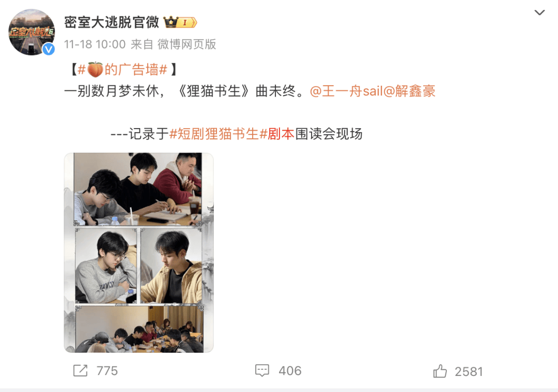
Task: Click the repost count 775
Action: [x=107, y=371]
